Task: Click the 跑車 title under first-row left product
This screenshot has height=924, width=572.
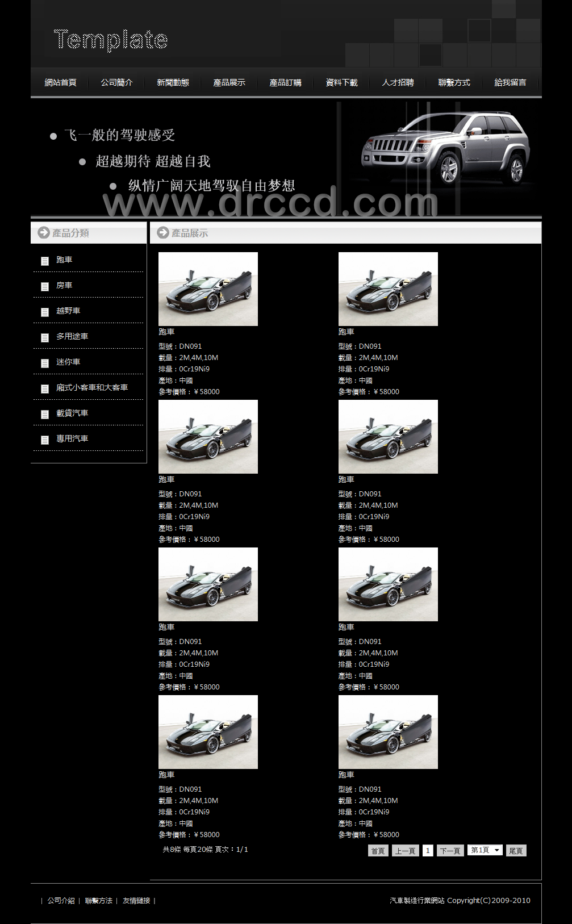Action: [x=166, y=332]
